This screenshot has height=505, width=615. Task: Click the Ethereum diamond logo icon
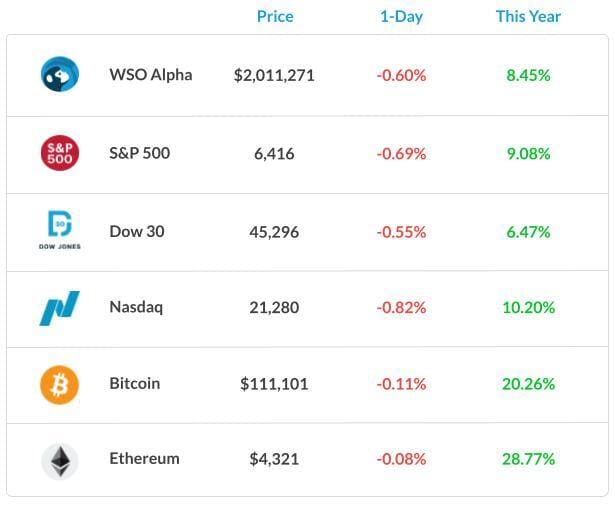pos(60,461)
